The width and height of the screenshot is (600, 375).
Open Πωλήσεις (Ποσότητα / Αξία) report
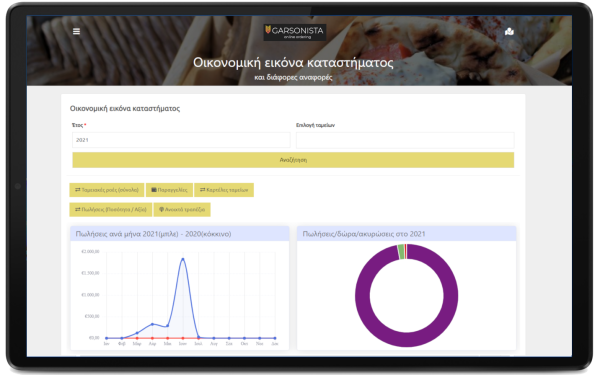pos(111,209)
